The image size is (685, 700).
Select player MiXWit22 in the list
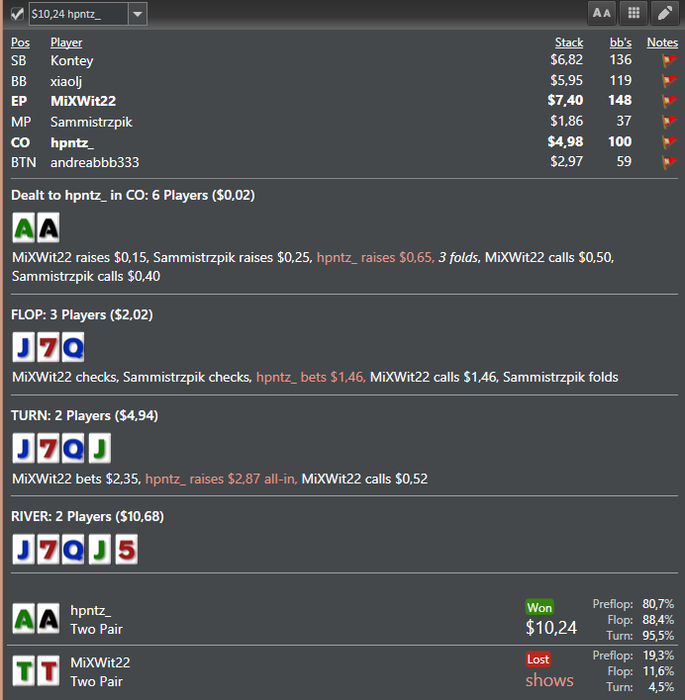(83, 101)
